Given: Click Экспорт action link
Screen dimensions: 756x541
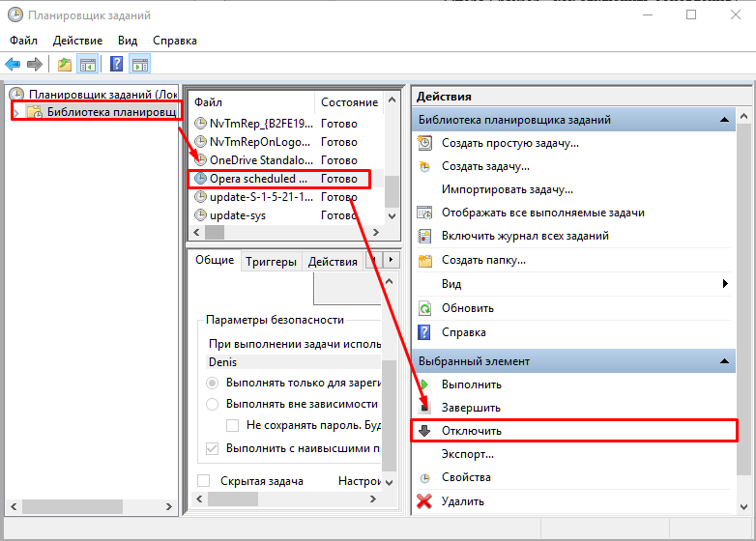Looking at the screenshot, I should click(468, 454).
